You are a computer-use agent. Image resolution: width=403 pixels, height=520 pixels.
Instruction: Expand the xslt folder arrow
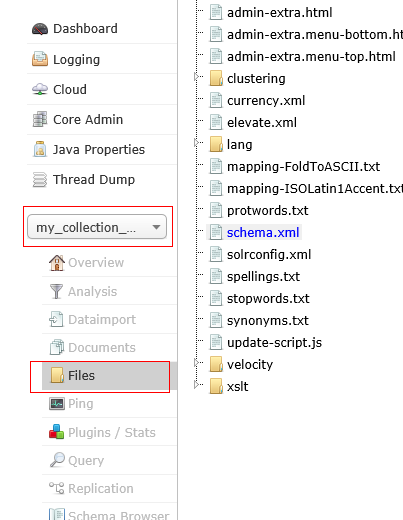tap(196, 385)
